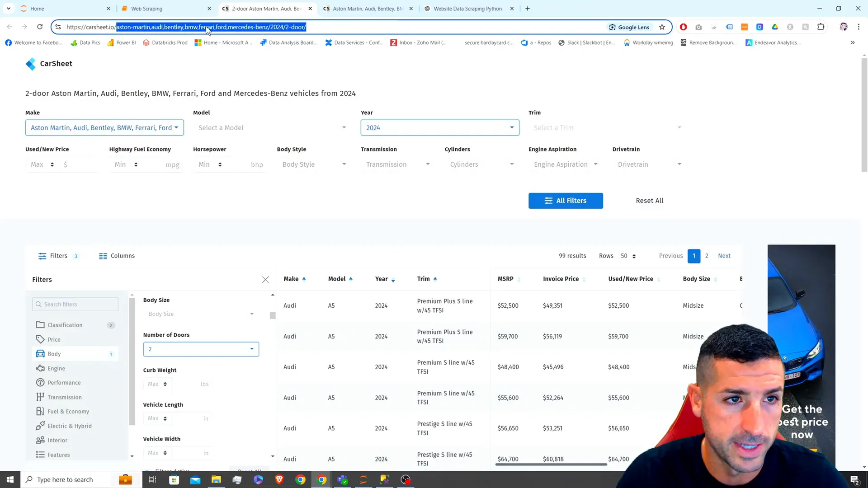Select the Body filter category
Viewport: 868px width, 488px height.
pyautogui.click(x=75, y=354)
